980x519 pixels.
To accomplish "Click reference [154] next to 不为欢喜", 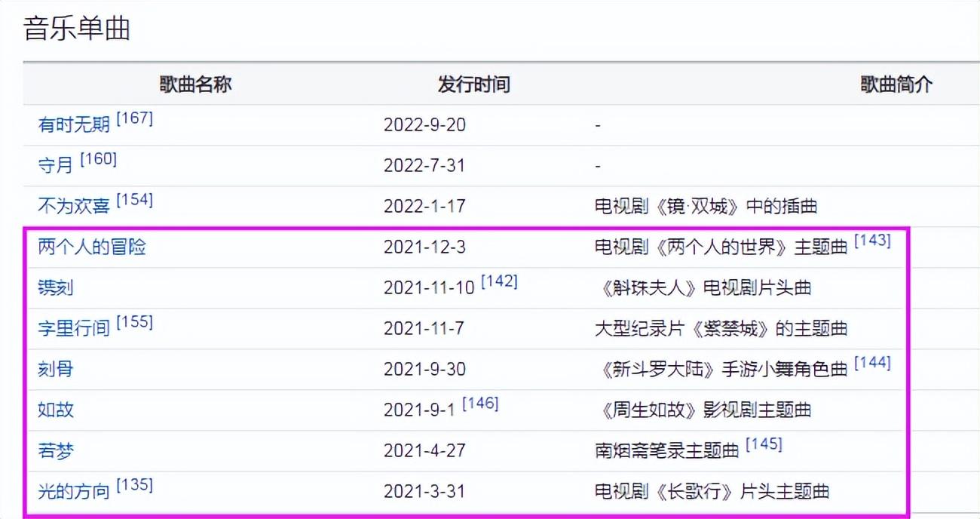I will pyautogui.click(x=134, y=200).
